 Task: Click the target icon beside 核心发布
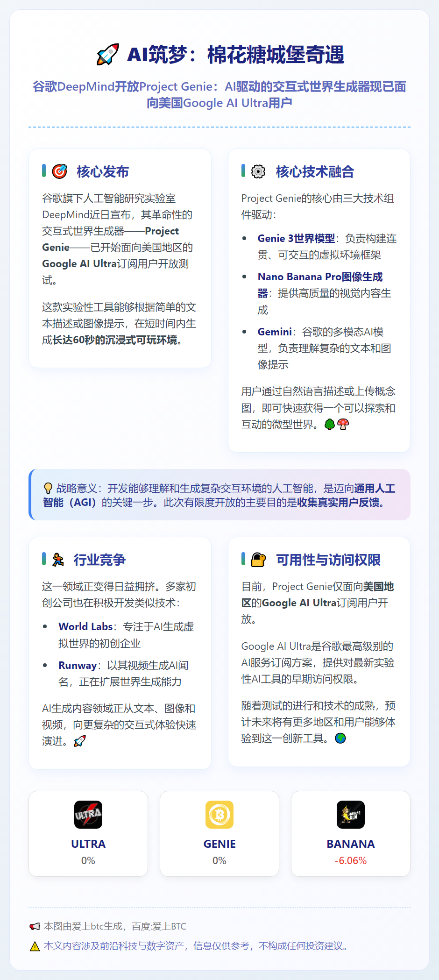point(59,171)
